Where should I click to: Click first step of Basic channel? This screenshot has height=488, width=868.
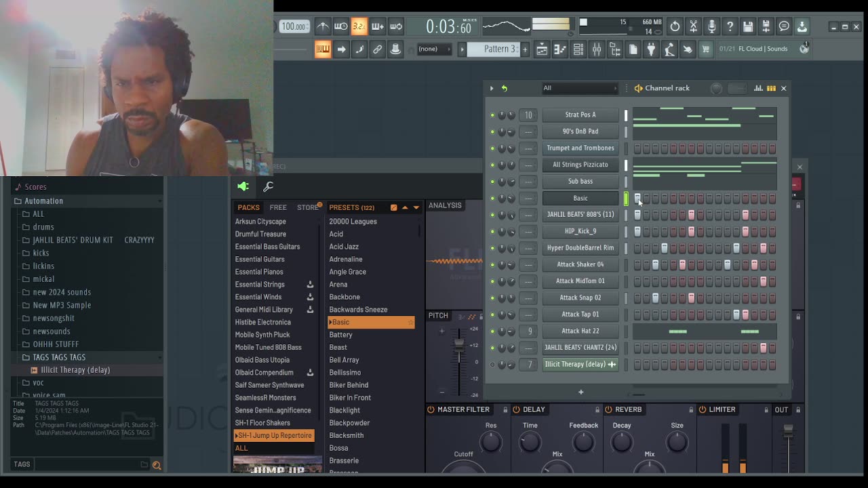pyautogui.click(x=637, y=199)
